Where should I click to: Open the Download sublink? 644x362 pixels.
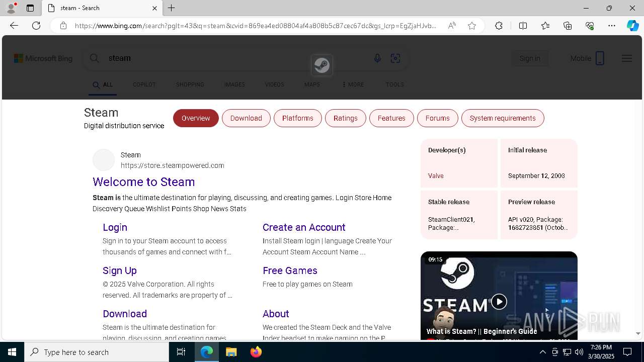click(x=125, y=314)
